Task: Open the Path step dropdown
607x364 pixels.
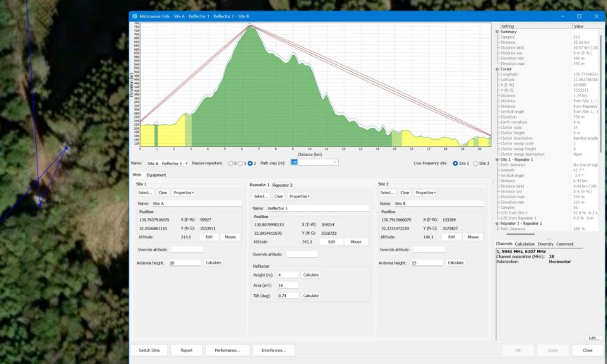Action: click(x=335, y=163)
